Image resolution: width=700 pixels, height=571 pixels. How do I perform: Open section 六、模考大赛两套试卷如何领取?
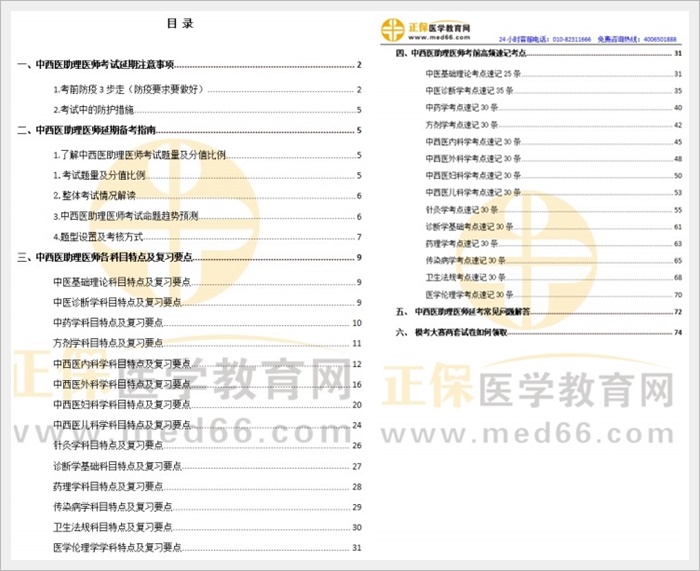[x=466, y=333]
